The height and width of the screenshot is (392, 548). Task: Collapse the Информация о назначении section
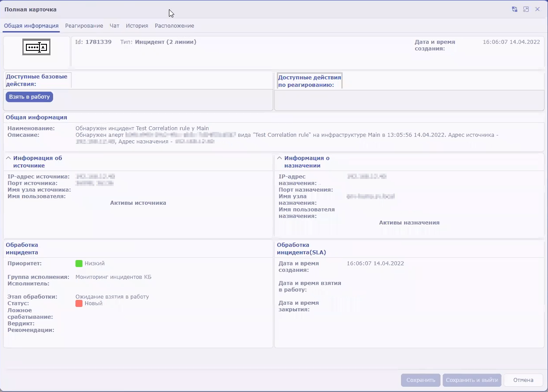tap(279, 158)
